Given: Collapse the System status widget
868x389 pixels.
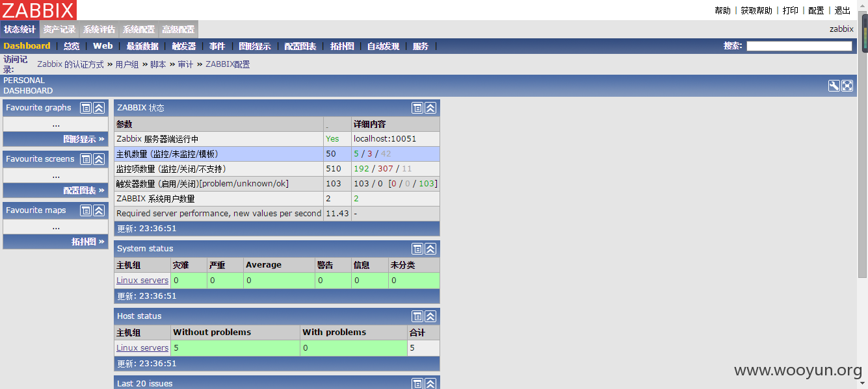Looking at the screenshot, I should [x=430, y=249].
